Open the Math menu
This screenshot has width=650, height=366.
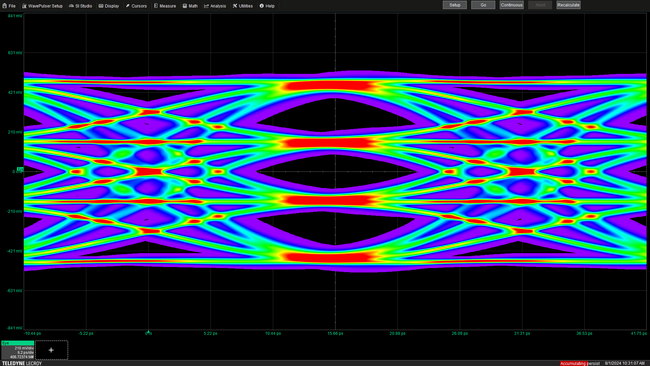190,6
